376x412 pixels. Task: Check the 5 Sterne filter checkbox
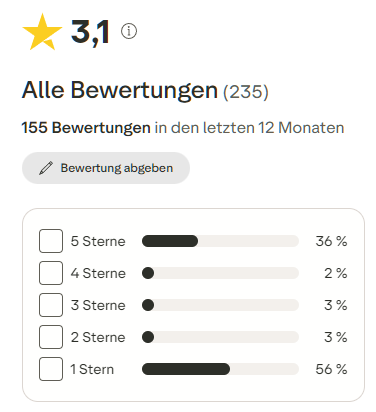(51, 241)
